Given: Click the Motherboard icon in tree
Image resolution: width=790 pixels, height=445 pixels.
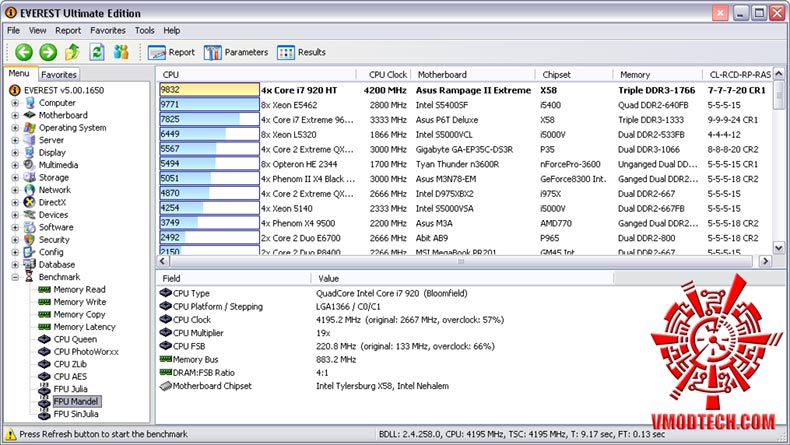Looking at the screenshot, I should pyautogui.click(x=30, y=115).
